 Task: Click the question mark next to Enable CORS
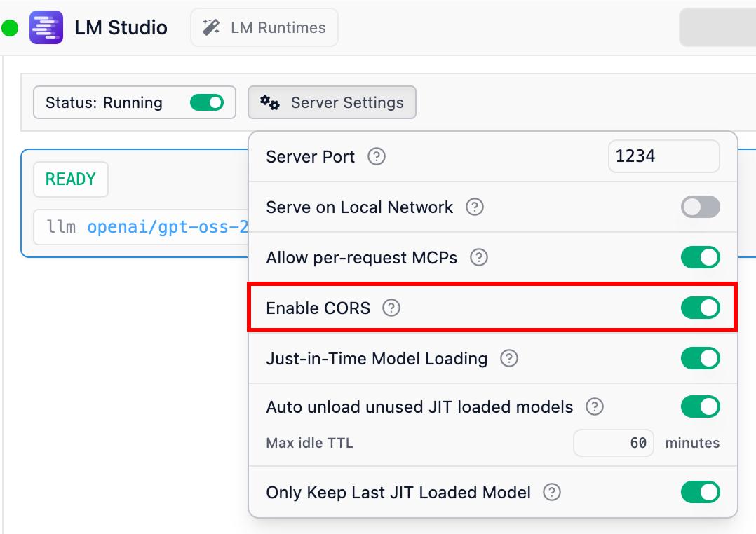391,308
